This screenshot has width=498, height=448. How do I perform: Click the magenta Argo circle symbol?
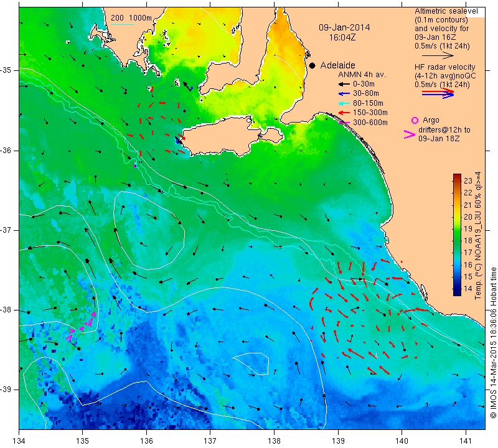(x=415, y=120)
